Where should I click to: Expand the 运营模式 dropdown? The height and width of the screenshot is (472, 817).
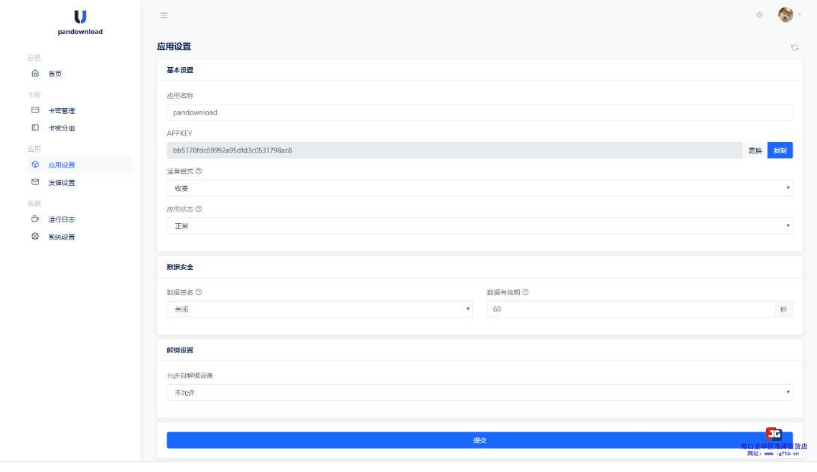pyautogui.click(x=479, y=188)
